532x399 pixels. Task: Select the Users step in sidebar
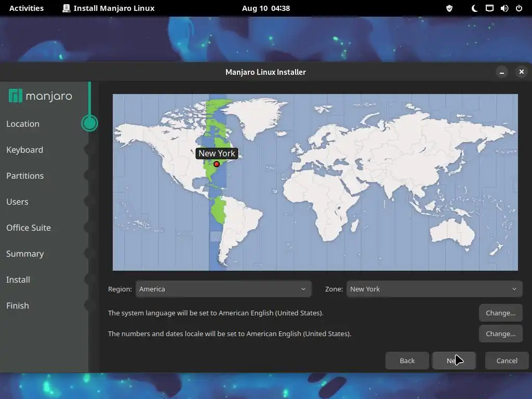coord(17,202)
